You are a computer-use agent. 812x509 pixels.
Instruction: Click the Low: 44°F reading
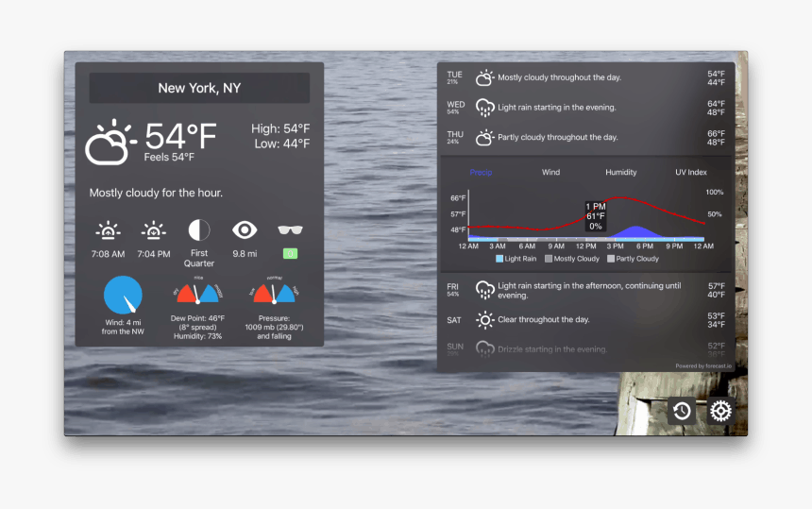point(281,144)
